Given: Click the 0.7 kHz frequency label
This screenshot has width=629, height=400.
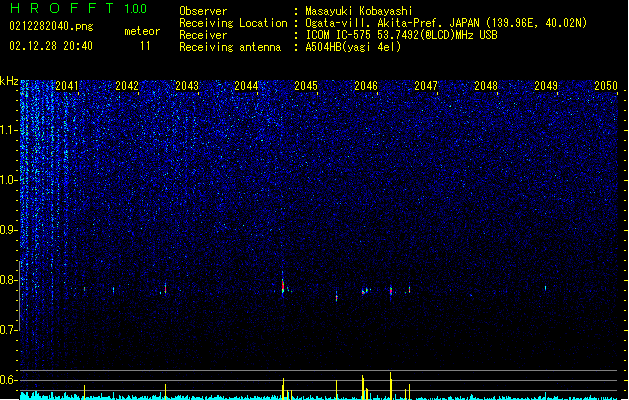Looking at the screenshot, I should point(8,330).
